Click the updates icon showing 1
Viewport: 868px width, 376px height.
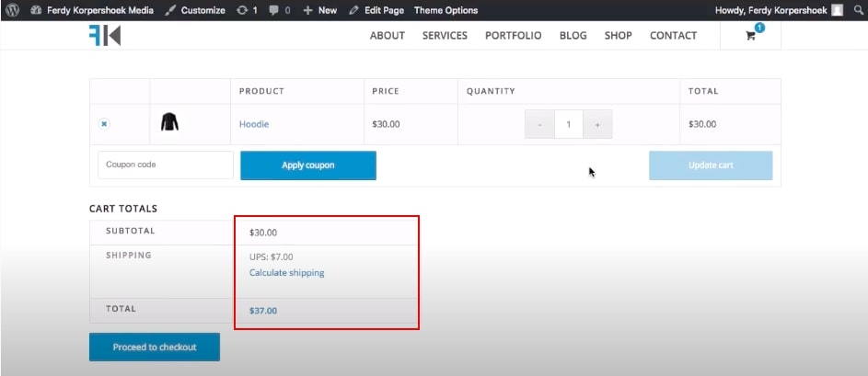pyautogui.click(x=247, y=10)
